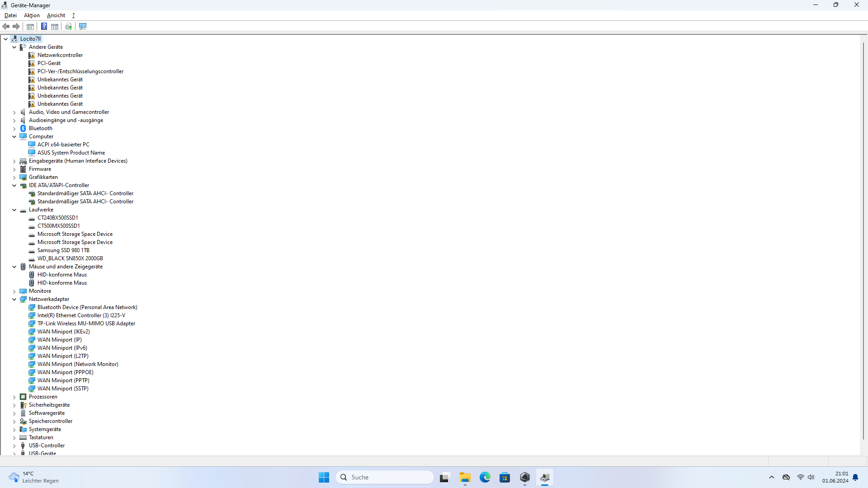The width and height of the screenshot is (868, 488).
Task: Collapse the Andere Geräte node
Action: (x=14, y=47)
